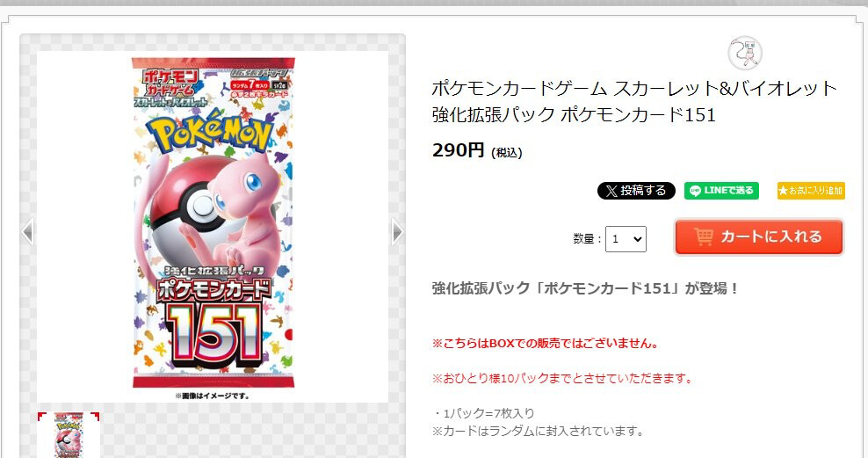Share via the X 投稿する button
868x458 pixels.
tap(636, 191)
